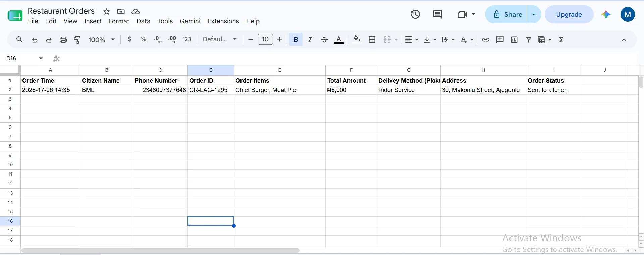Toggle strikethrough formatting

(x=324, y=40)
